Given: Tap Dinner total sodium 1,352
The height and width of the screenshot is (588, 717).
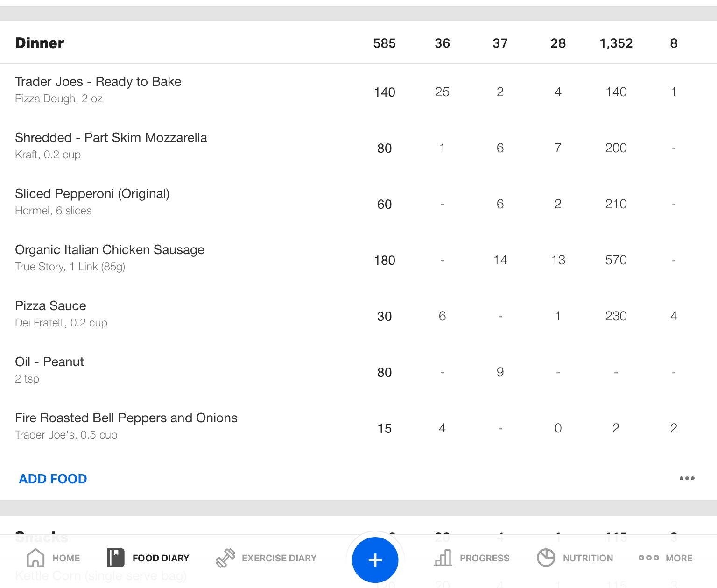Looking at the screenshot, I should click(616, 43).
